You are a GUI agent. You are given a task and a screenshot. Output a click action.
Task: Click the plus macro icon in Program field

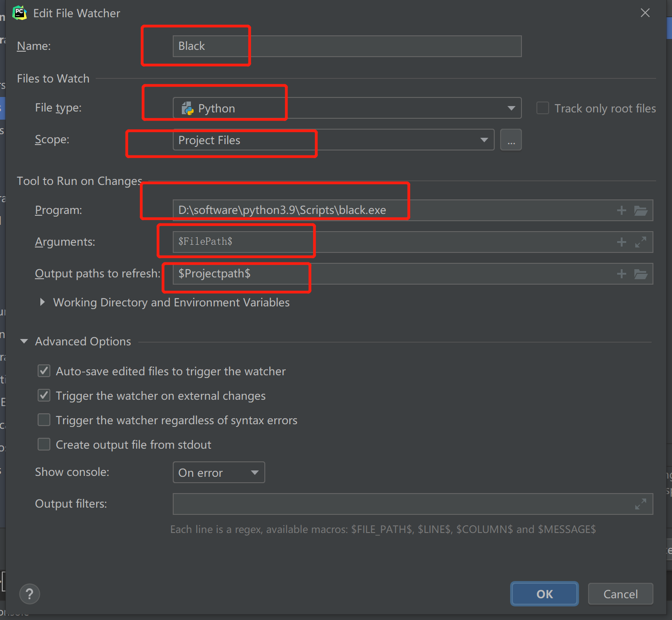click(621, 210)
